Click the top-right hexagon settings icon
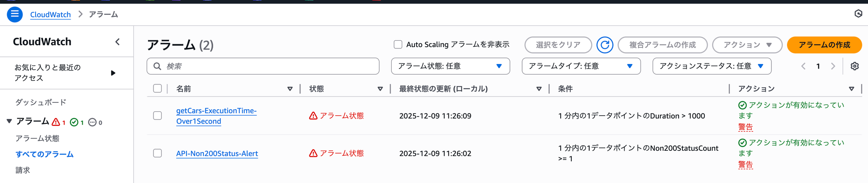Screen dimensions: 868x183 pos(858,14)
